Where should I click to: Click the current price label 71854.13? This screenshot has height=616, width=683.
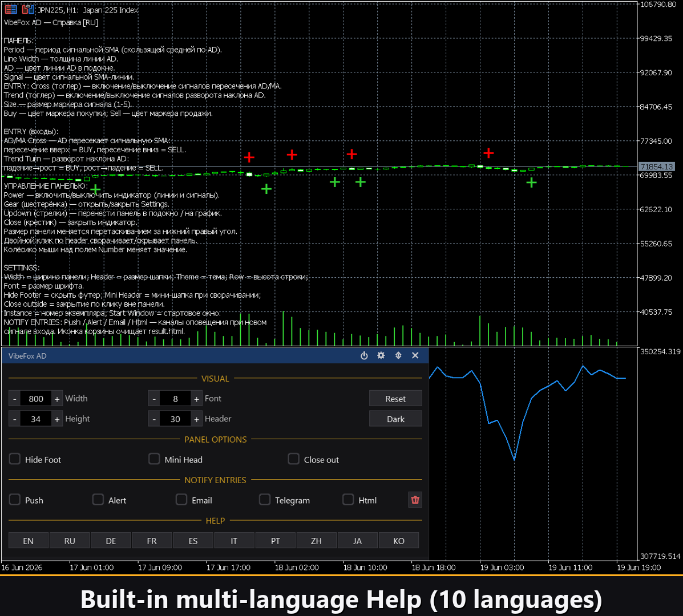[x=657, y=167]
